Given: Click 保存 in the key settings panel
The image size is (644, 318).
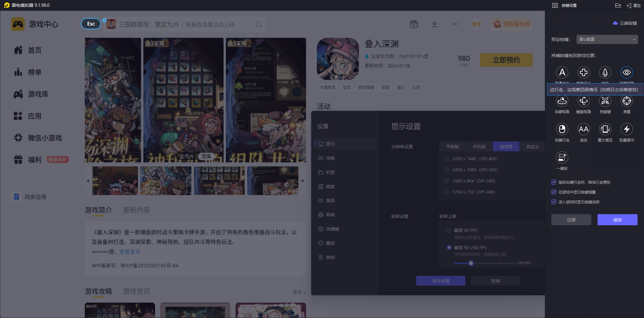Looking at the screenshot, I should pyautogui.click(x=618, y=220).
